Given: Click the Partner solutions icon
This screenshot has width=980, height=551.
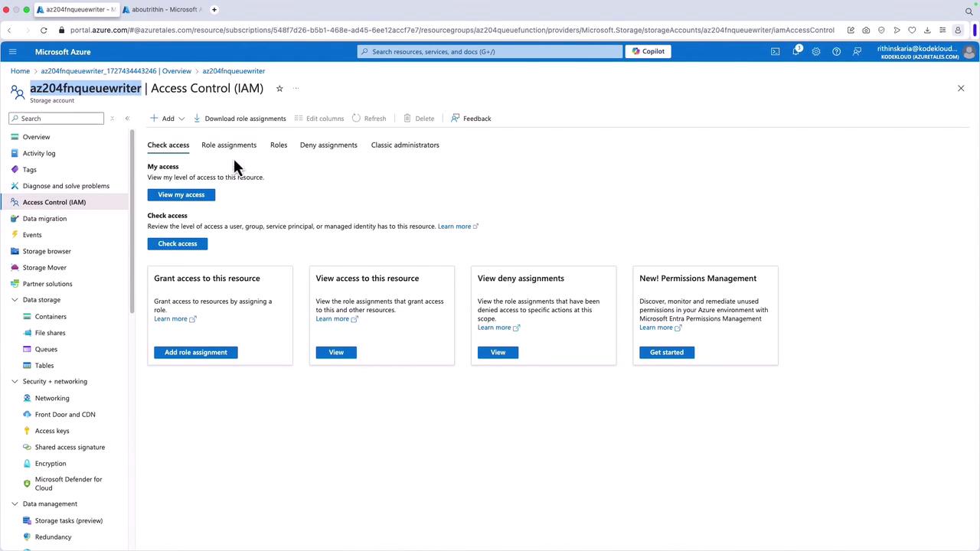Looking at the screenshot, I should tap(15, 284).
